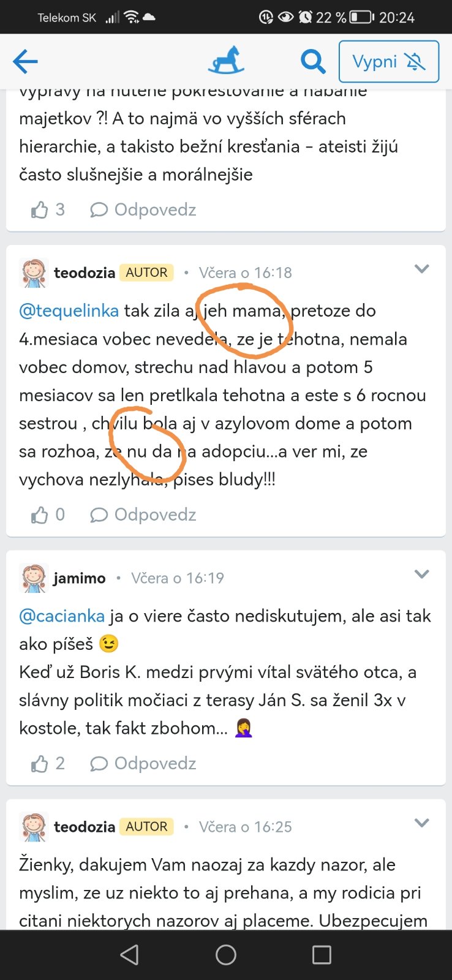Like the comment with 3 thumbs up
This screenshot has height=980, width=452.
40,210
